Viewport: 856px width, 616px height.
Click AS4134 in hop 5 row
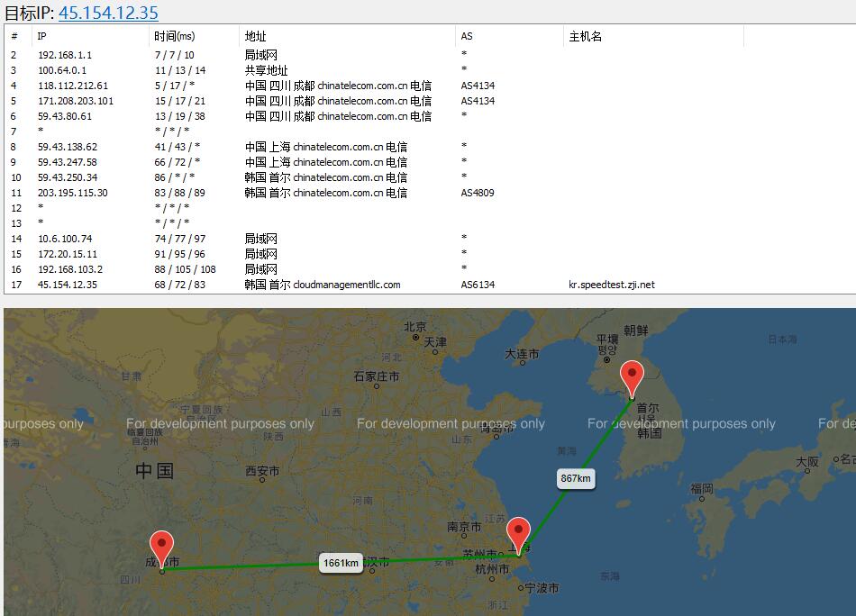coord(478,101)
